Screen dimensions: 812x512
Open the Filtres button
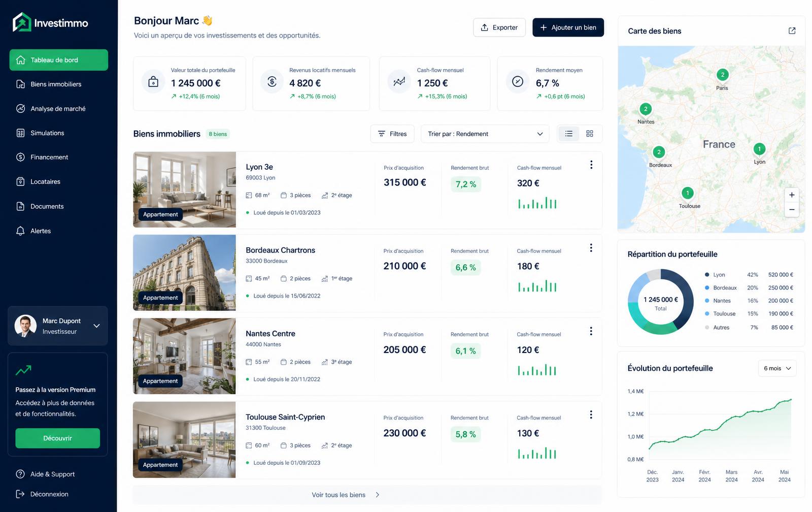392,134
